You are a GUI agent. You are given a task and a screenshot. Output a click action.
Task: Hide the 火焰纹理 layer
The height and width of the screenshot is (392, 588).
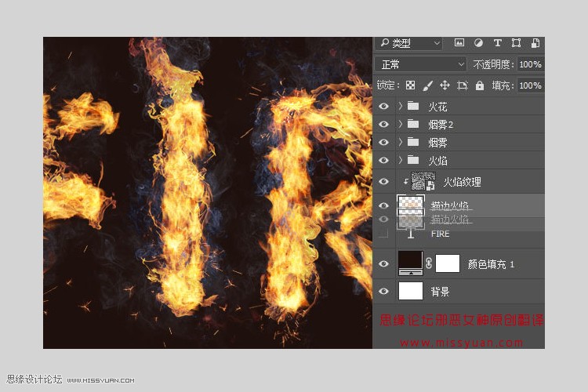383,182
